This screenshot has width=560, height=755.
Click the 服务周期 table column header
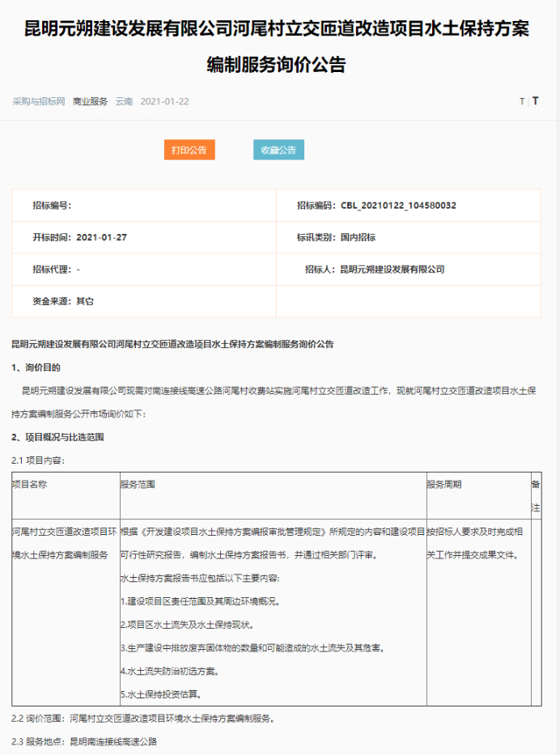pos(444,484)
